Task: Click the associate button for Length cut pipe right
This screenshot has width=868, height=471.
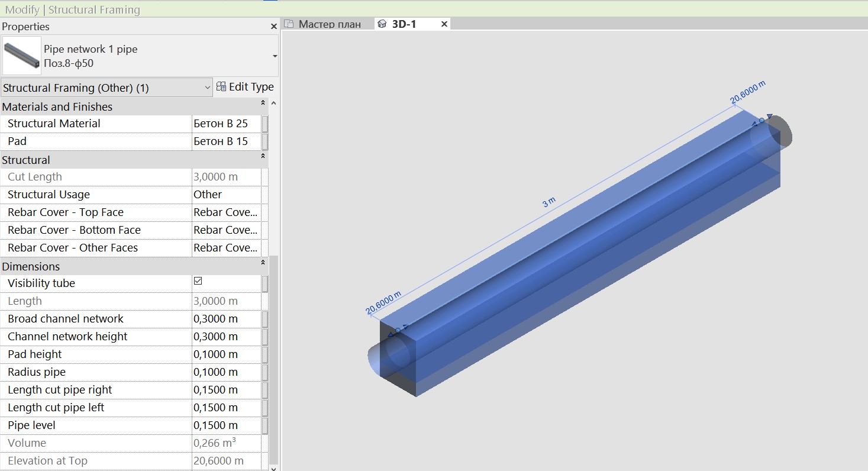Action: pos(264,390)
